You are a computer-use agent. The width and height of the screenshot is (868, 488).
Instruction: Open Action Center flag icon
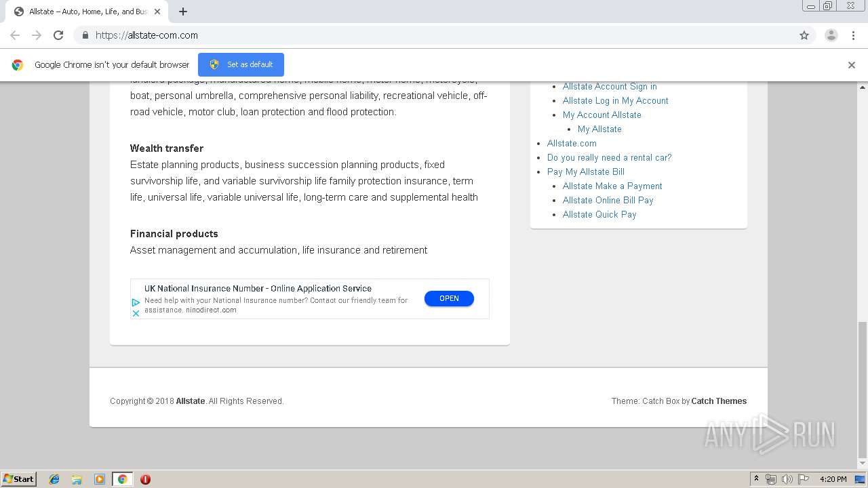click(804, 479)
